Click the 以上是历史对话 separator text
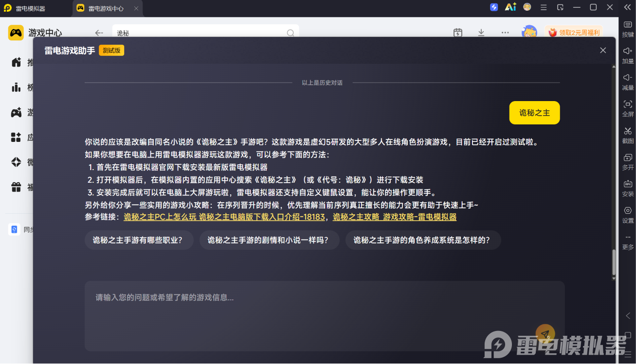 (x=322, y=83)
